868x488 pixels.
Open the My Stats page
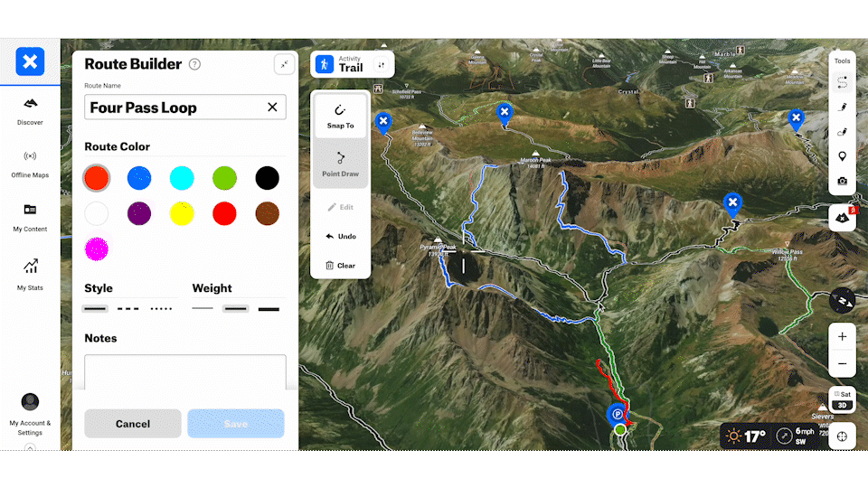pos(30,273)
